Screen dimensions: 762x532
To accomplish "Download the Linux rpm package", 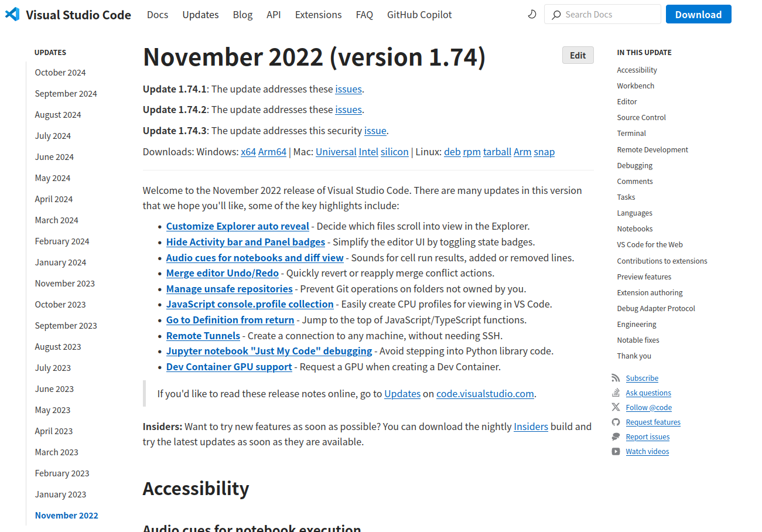I will [x=471, y=152].
